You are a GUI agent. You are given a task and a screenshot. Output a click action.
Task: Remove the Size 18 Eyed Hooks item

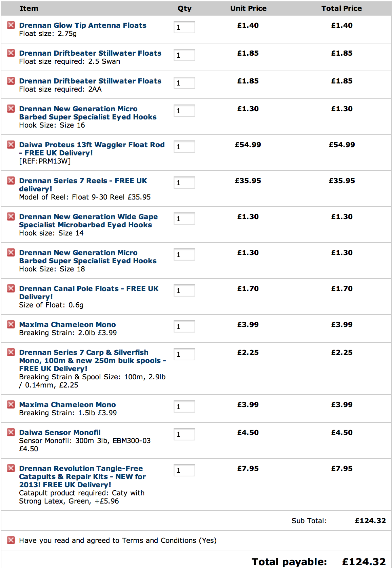11,252
